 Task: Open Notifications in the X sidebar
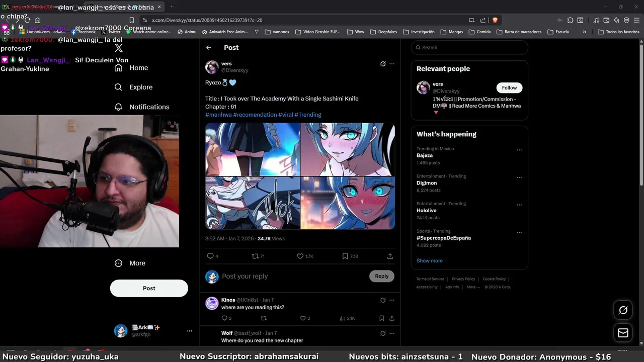(x=142, y=107)
